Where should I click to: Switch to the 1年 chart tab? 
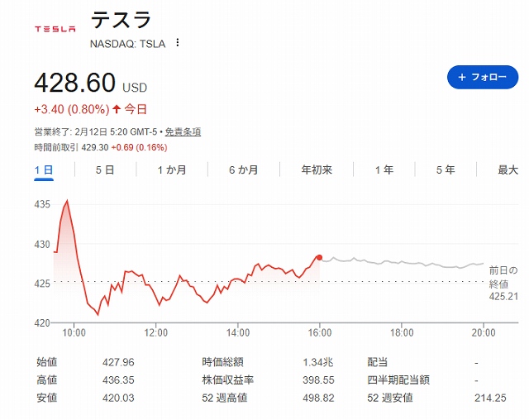[x=384, y=169]
